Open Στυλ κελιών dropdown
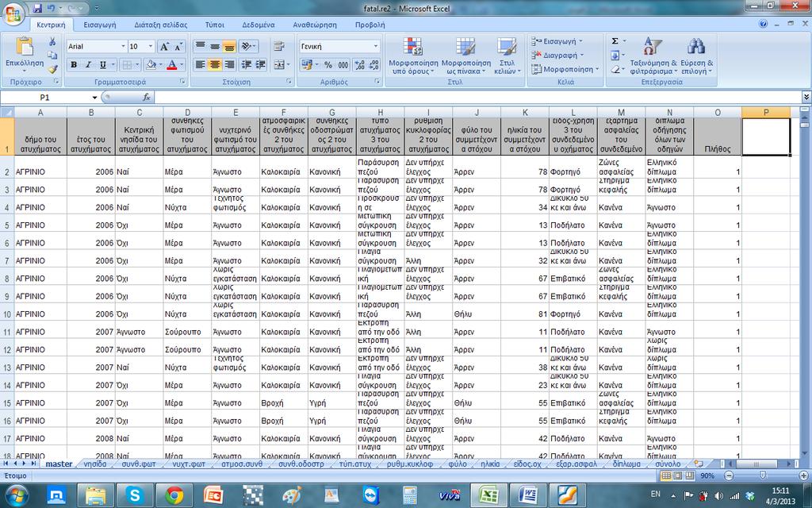Screen dimensions: 812x508 pos(507,56)
